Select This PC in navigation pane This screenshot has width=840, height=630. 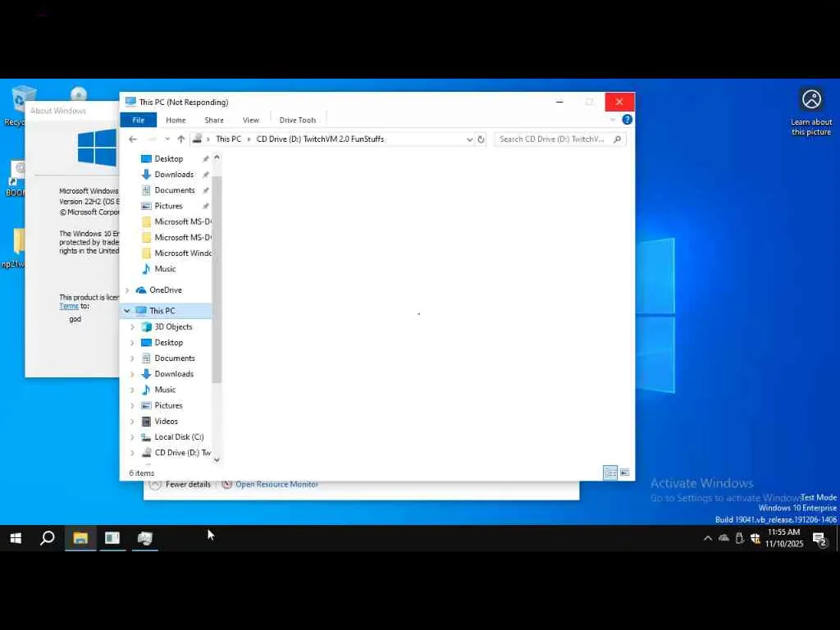point(162,311)
